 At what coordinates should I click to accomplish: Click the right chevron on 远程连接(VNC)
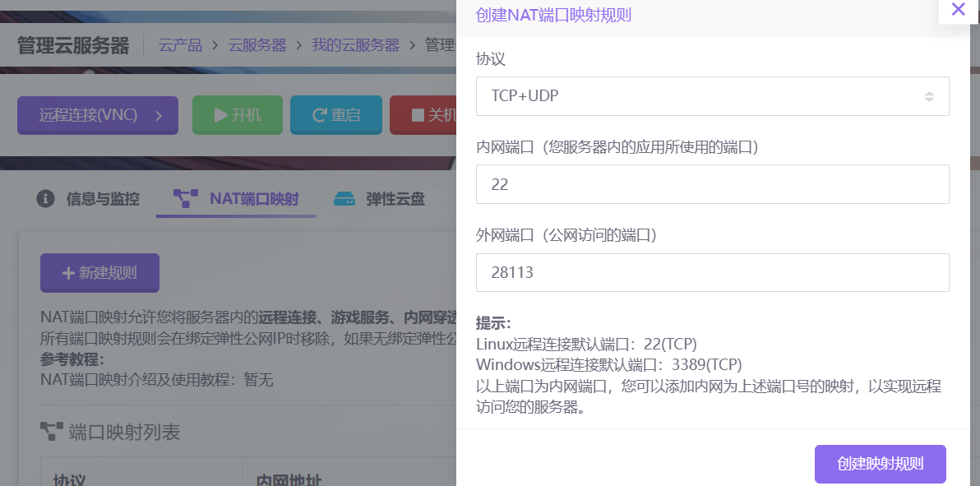click(x=159, y=115)
